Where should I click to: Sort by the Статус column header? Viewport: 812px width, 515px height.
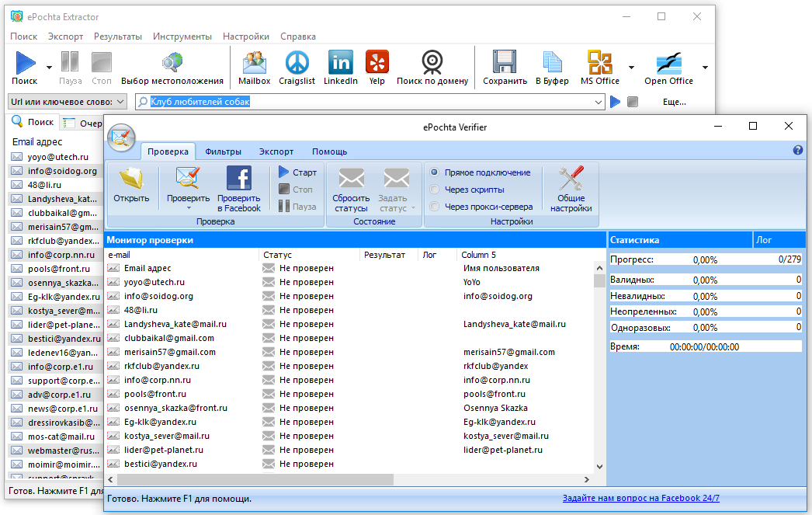pos(309,254)
